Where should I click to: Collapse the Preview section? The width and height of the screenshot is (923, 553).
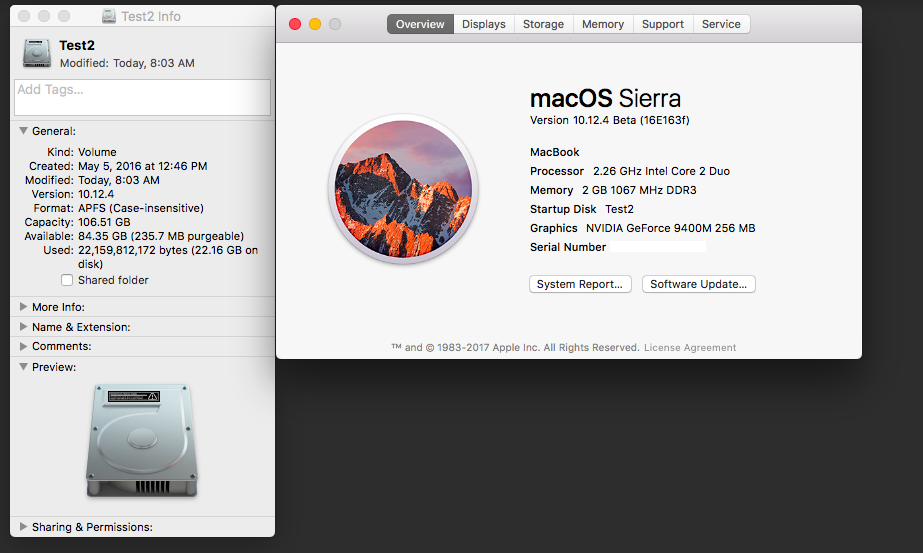coord(24,366)
